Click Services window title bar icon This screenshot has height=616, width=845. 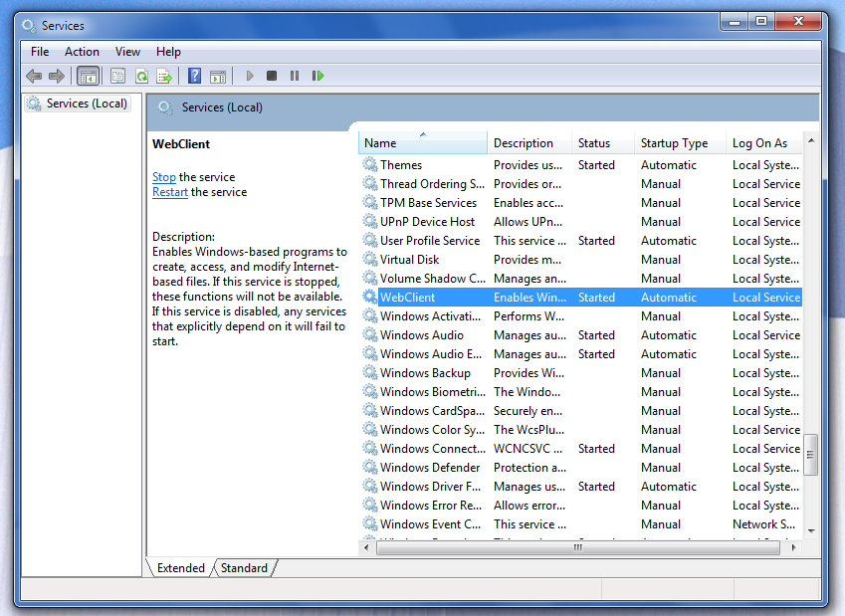pyautogui.click(x=29, y=25)
